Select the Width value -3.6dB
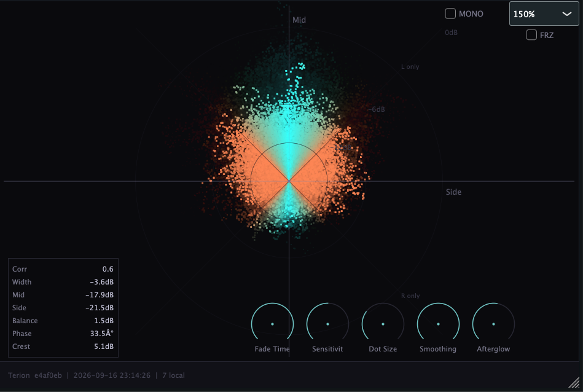The height and width of the screenshot is (392, 583). (x=101, y=282)
